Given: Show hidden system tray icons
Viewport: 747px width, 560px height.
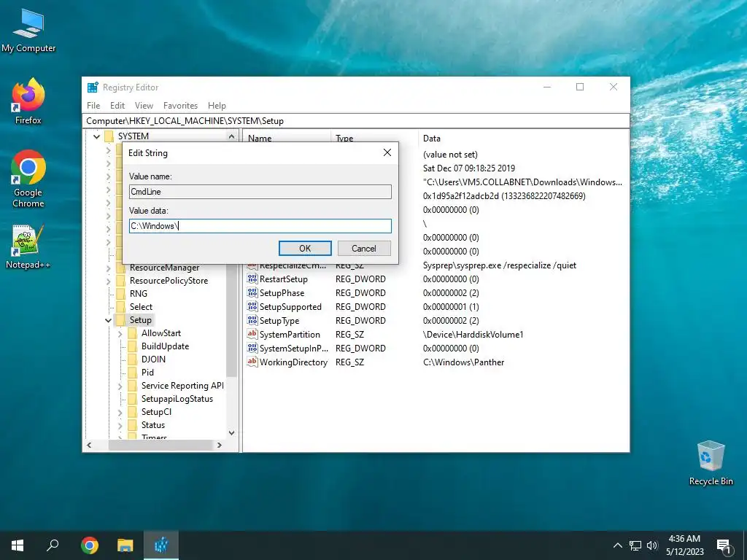Looking at the screenshot, I should [617, 545].
